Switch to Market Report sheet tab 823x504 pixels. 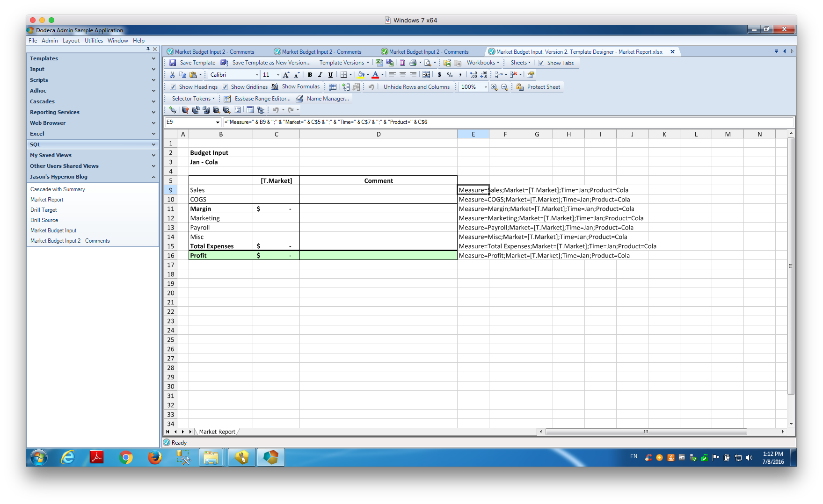coord(217,432)
